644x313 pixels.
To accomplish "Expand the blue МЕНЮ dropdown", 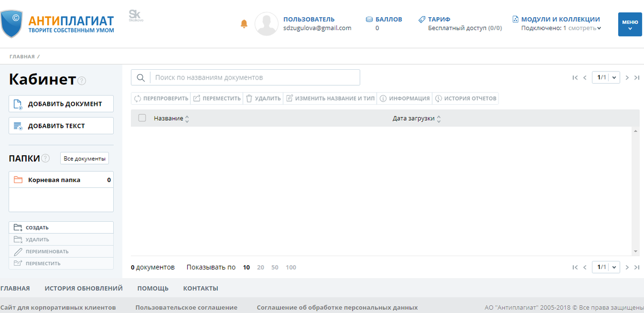I will click(x=630, y=24).
